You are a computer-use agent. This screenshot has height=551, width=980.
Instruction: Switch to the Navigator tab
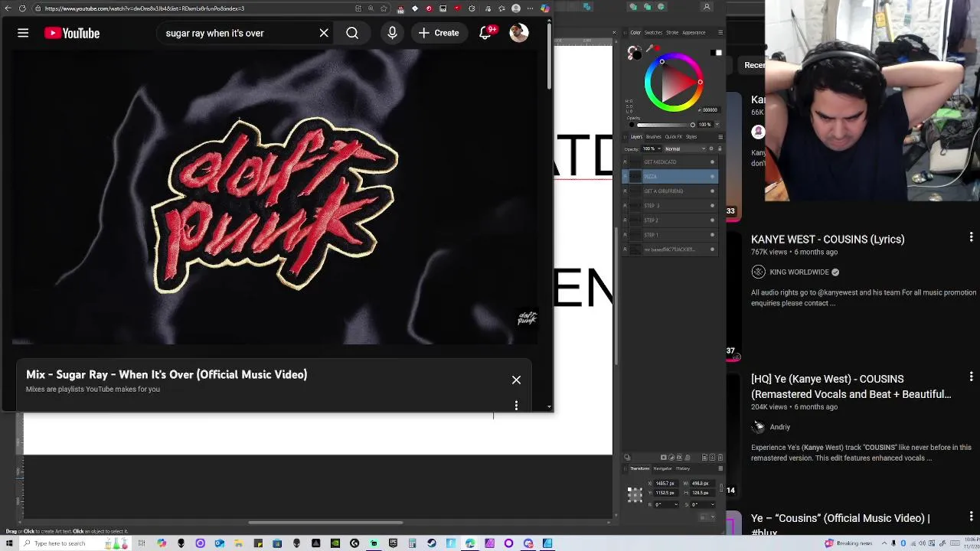point(662,468)
